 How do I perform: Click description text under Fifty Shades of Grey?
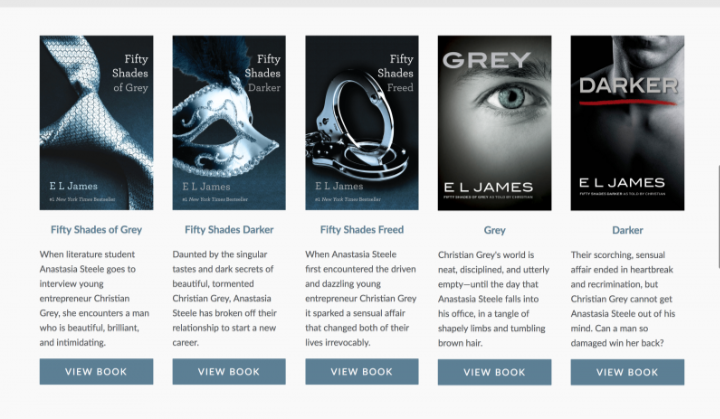coord(95,298)
